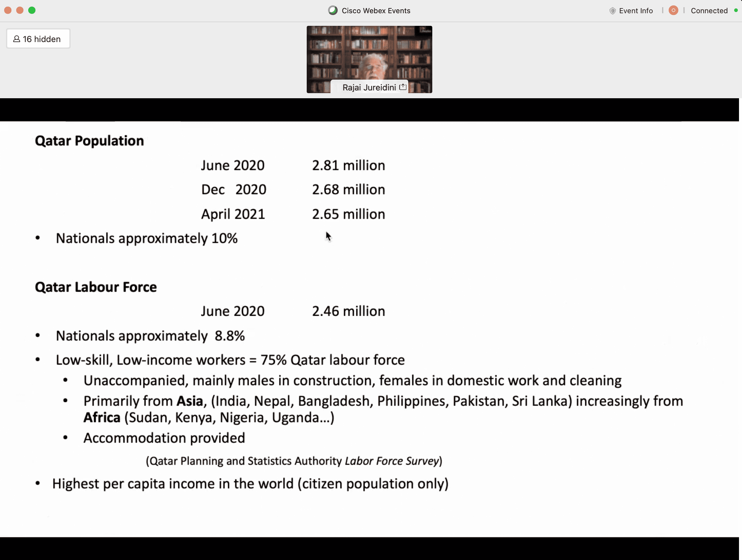742x560 pixels.
Task: Click 'Highest per capita income' bullet
Action: pos(250,484)
